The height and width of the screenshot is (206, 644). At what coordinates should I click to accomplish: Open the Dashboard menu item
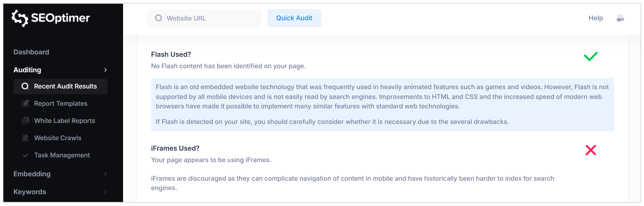tap(31, 52)
